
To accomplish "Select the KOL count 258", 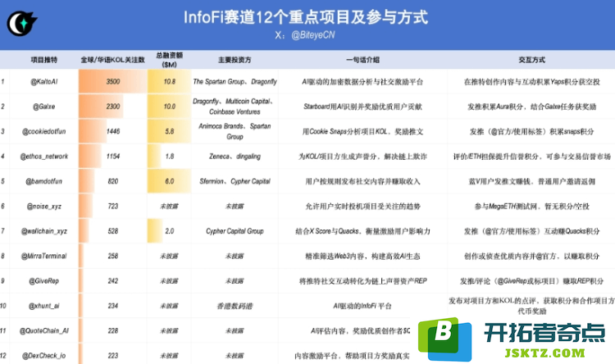I will [x=113, y=256].
